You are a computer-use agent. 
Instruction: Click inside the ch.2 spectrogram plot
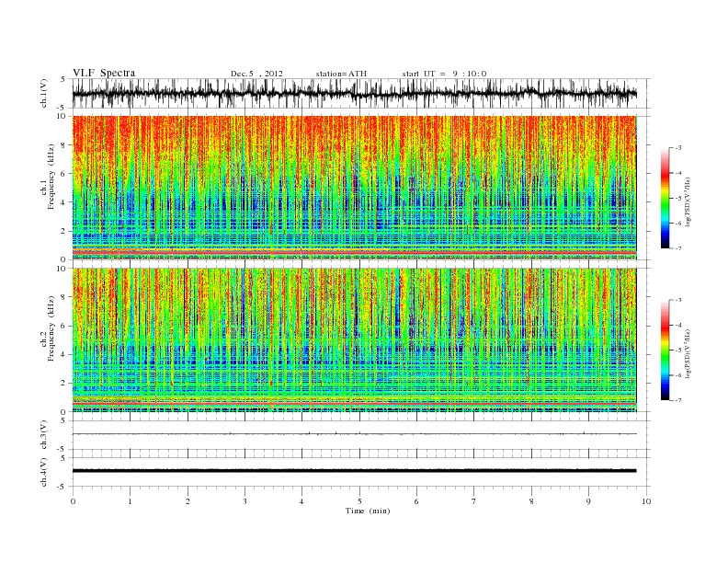(x=354, y=340)
